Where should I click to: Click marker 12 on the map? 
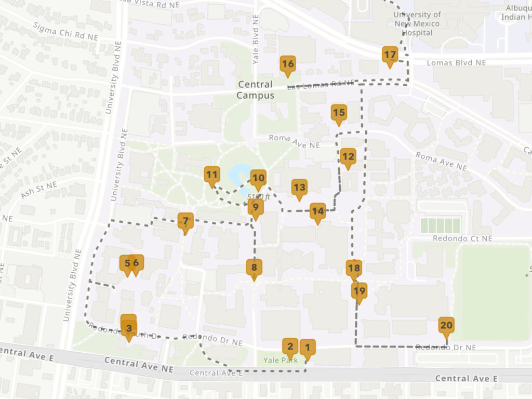pyautogui.click(x=348, y=156)
